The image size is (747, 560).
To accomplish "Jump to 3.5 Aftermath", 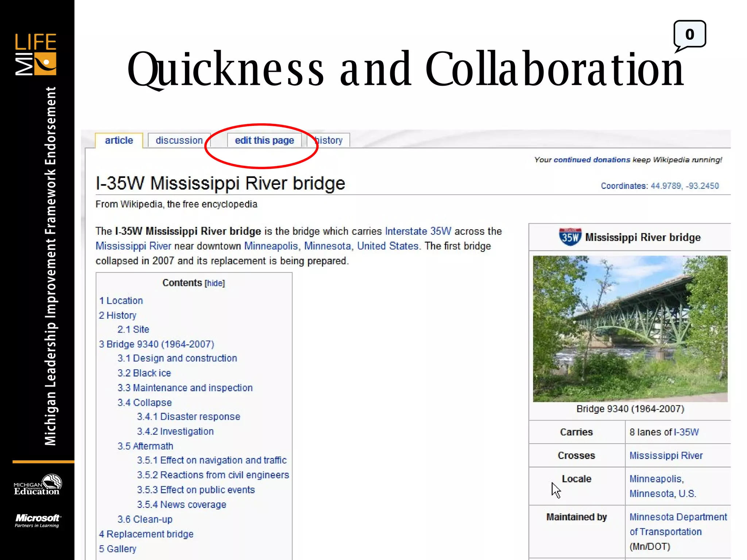I will point(145,446).
